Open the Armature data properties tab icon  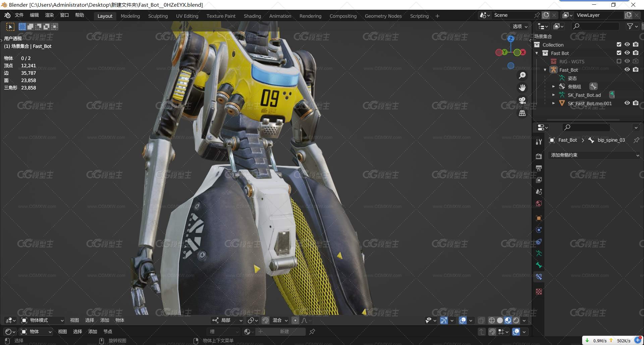click(x=539, y=253)
